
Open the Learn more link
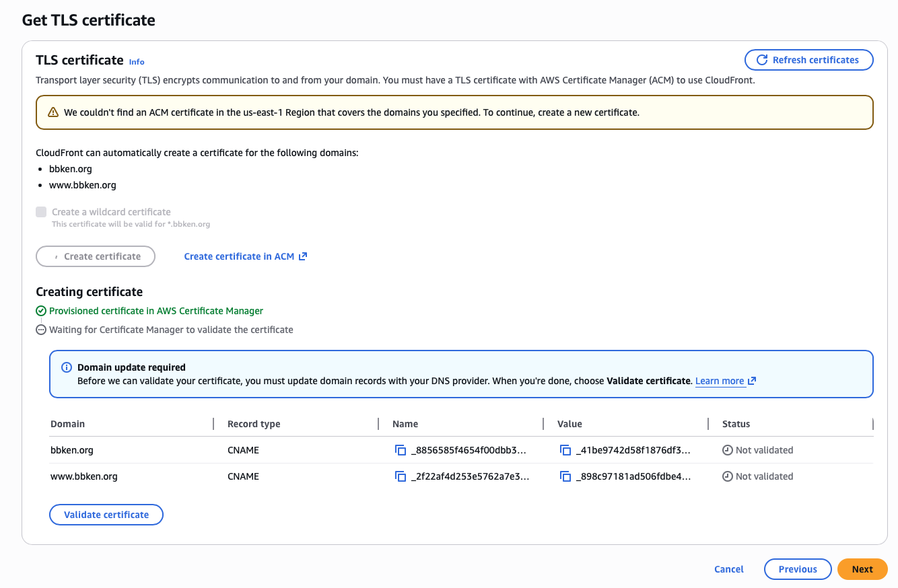tap(720, 381)
